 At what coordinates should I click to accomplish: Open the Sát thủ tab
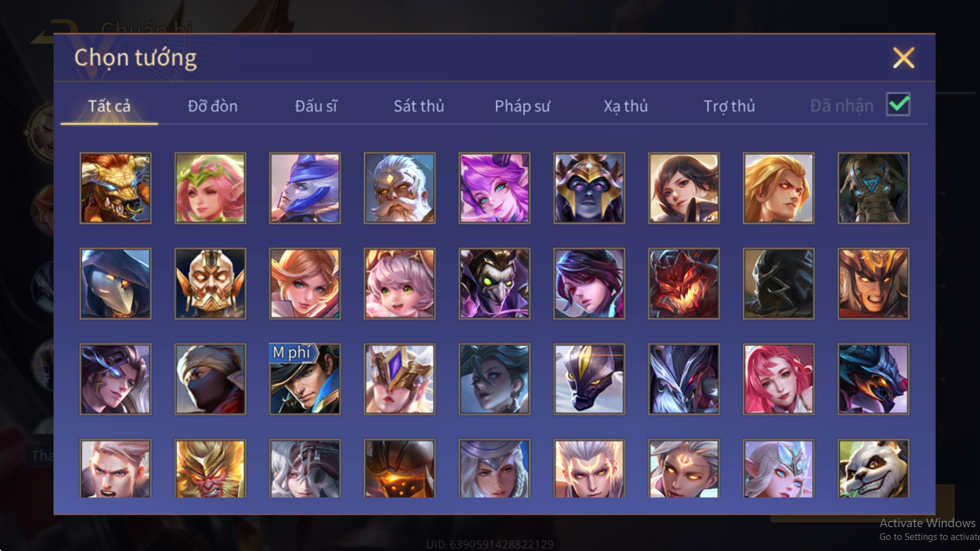(419, 106)
